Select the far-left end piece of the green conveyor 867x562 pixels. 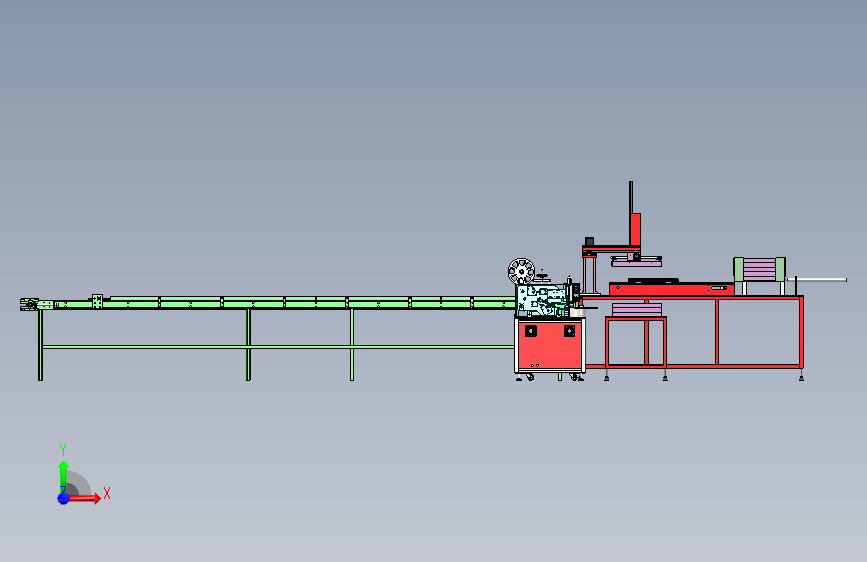pos(29,304)
